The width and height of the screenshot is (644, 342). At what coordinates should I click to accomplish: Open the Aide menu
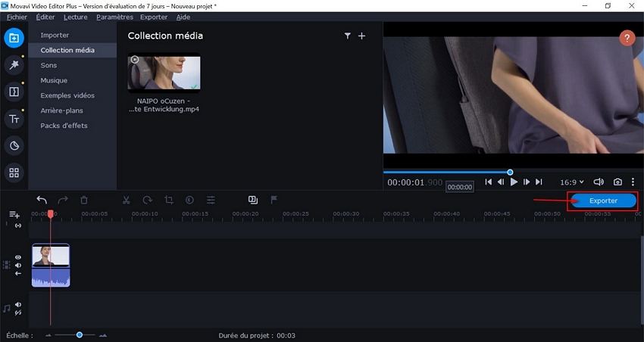pos(183,17)
